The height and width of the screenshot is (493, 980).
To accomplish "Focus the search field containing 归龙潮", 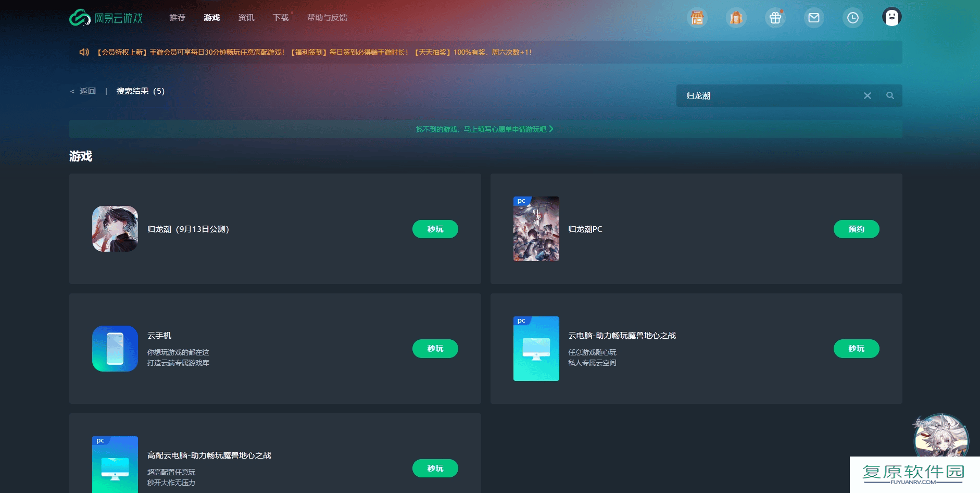I will click(x=789, y=96).
